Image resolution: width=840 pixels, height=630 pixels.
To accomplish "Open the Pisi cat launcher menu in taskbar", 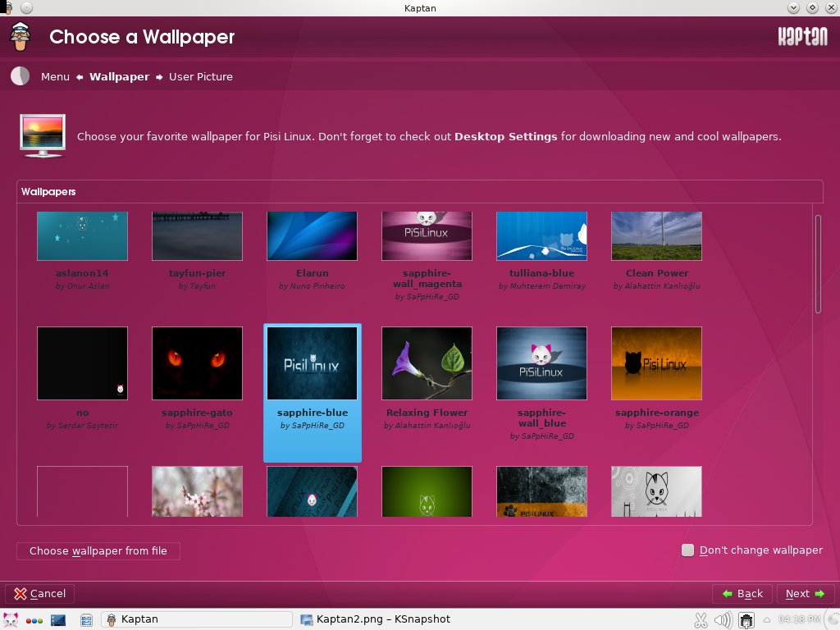I will pyautogui.click(x=11, y=619).
